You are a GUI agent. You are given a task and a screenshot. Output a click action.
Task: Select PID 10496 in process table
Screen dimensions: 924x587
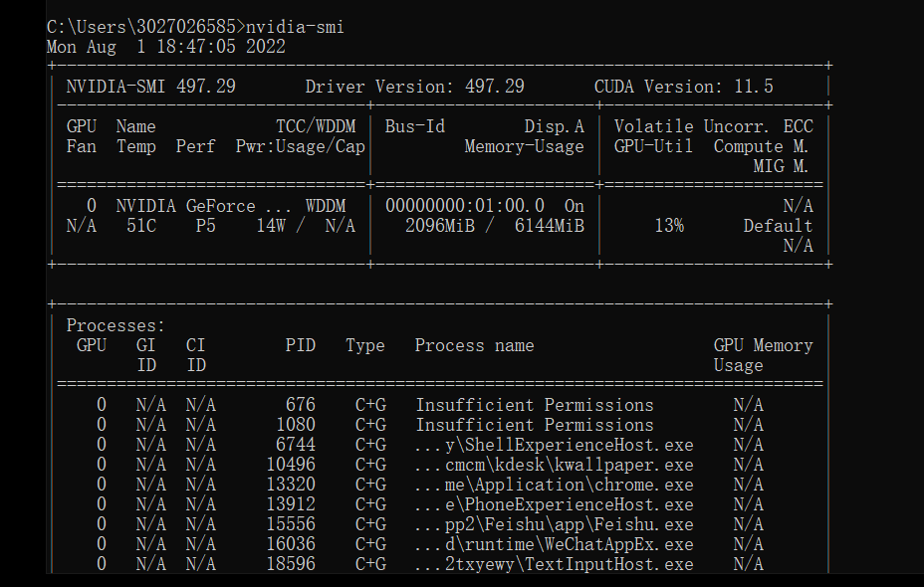[x=291, y=466]
